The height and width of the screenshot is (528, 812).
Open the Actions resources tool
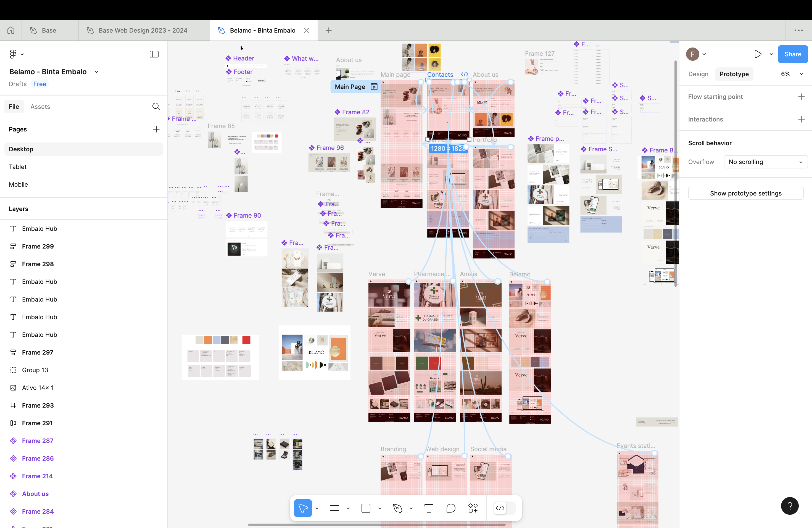pyautogui.click(x=473, y=508)
